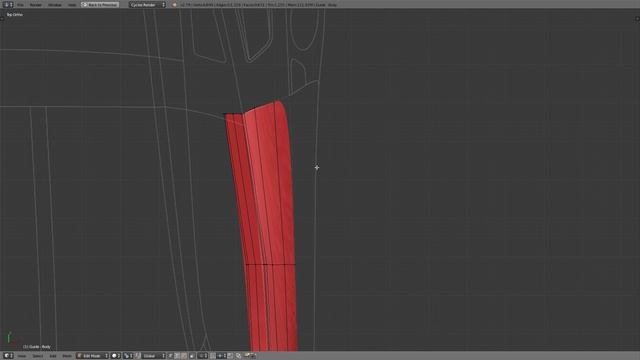Open the snap element dropdown

(222, 356)
